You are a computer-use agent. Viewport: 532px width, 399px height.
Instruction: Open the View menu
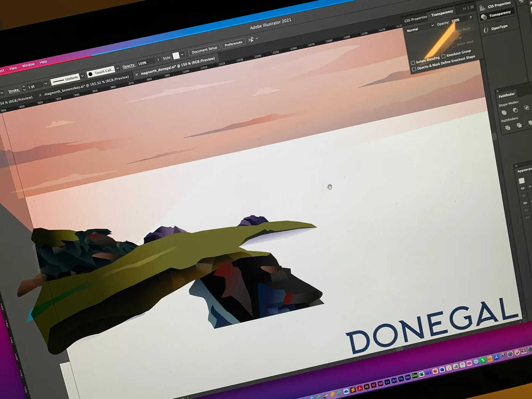click(x=13, y=68)
